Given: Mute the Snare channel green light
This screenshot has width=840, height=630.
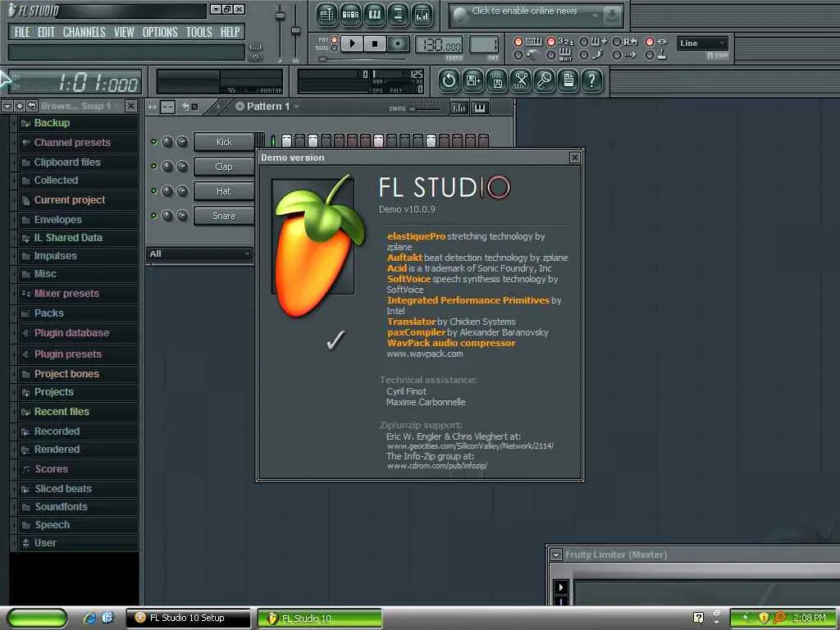Looking at the screenshot, I should coord(153,216).
